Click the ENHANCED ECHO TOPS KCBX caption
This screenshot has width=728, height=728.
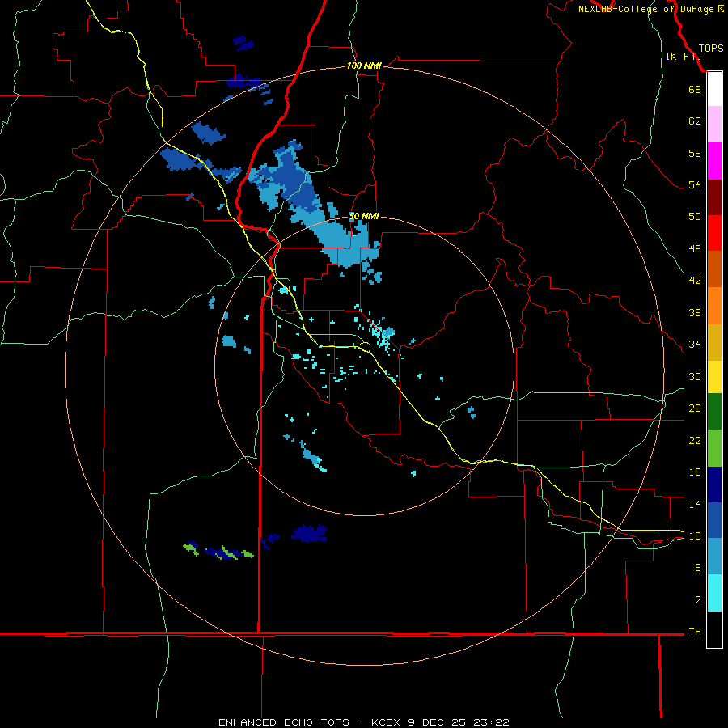[x=364, y=722]
